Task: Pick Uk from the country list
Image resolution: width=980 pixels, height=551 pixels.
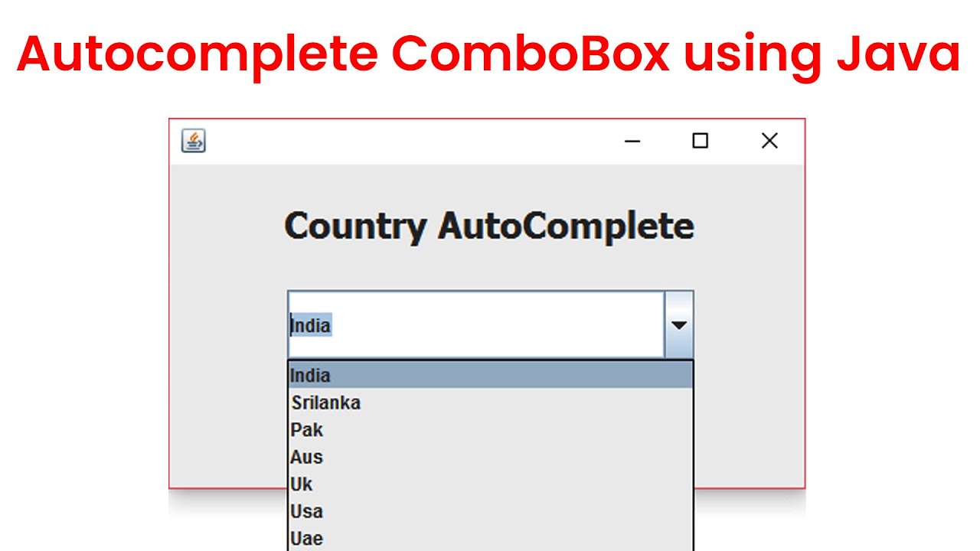Action: point(491,484)
